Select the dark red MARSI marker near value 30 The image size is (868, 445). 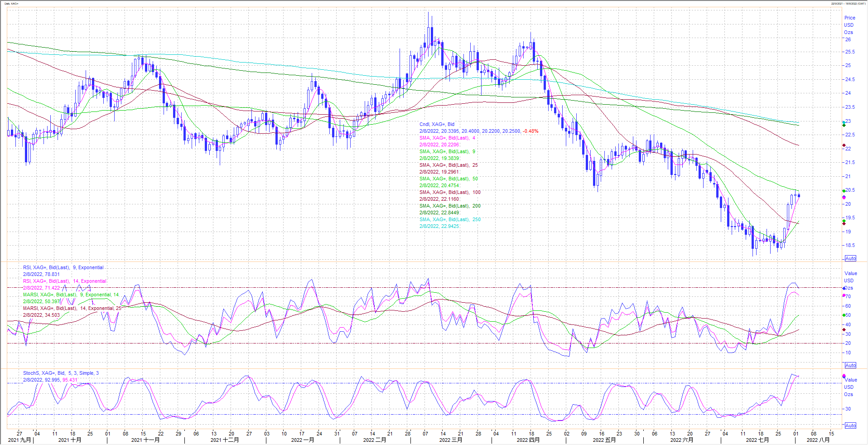pyautogui.click(x=844, y=330)
